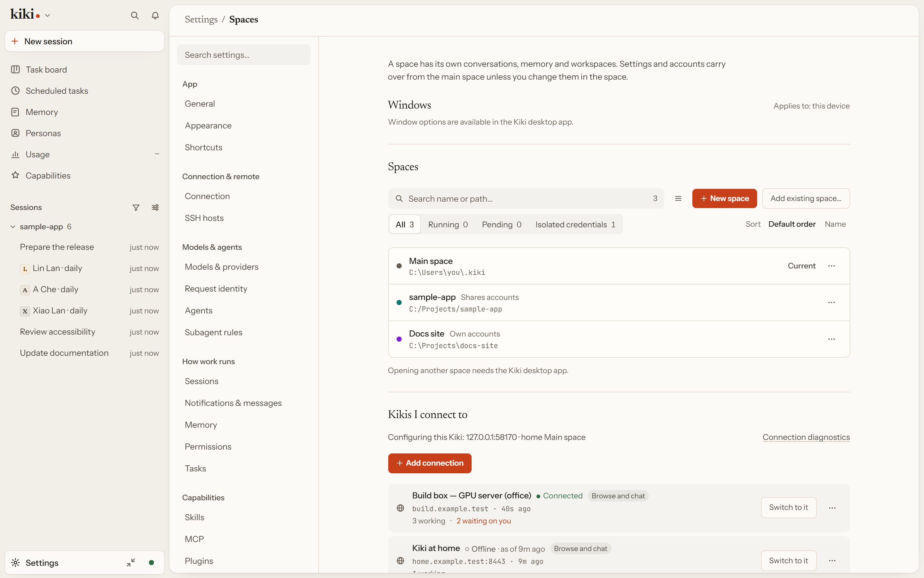Open more options for Kiki at home
The image size is (924, 578).
point(832,560)
